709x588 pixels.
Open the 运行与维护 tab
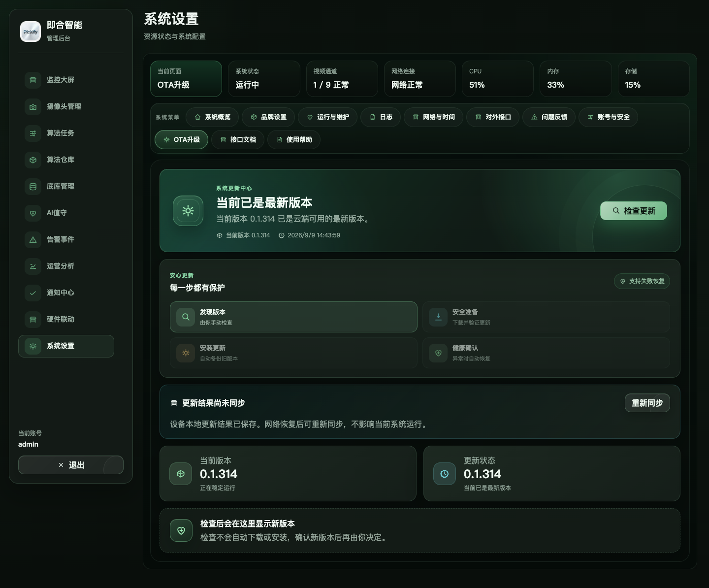pyautogui.click(x=328, y=117)
